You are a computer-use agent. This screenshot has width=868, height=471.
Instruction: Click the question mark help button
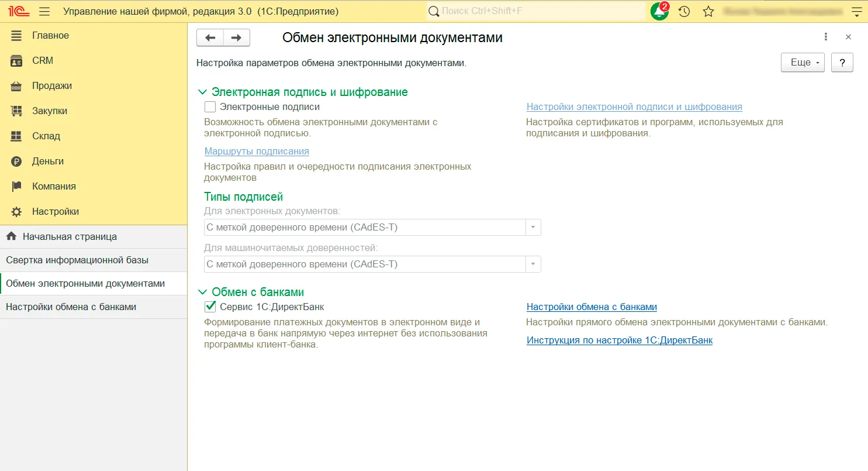coord(842,63)
